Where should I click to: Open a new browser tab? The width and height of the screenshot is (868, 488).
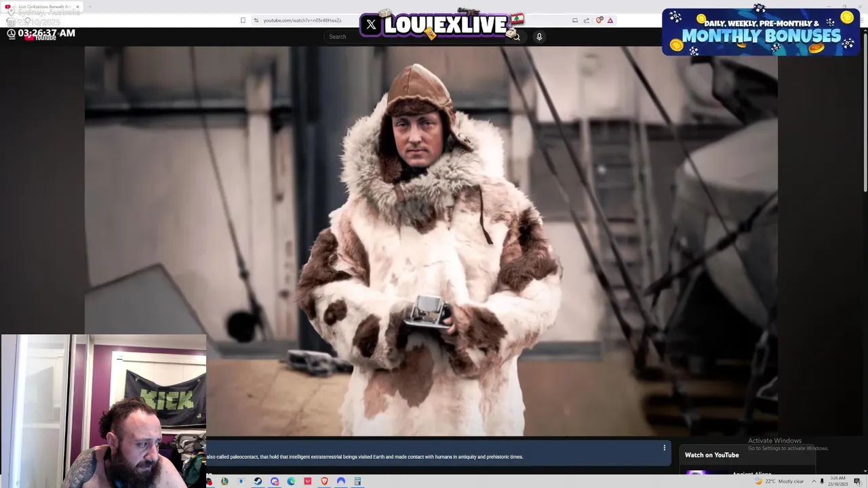pos(90,7)
